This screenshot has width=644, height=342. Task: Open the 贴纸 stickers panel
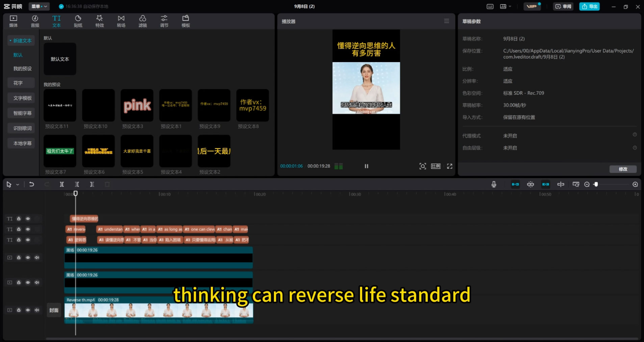pos(78,21)
